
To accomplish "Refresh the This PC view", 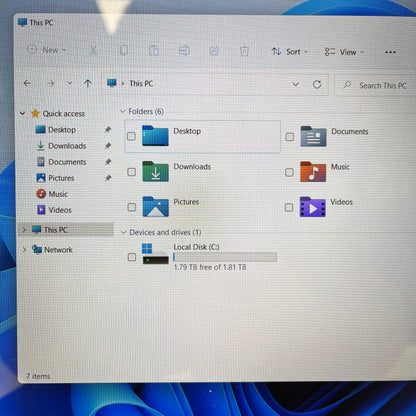I will (317, 85).
